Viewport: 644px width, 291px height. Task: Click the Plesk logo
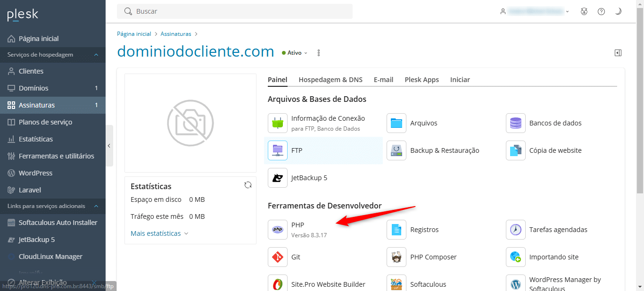tap(23, 15)
